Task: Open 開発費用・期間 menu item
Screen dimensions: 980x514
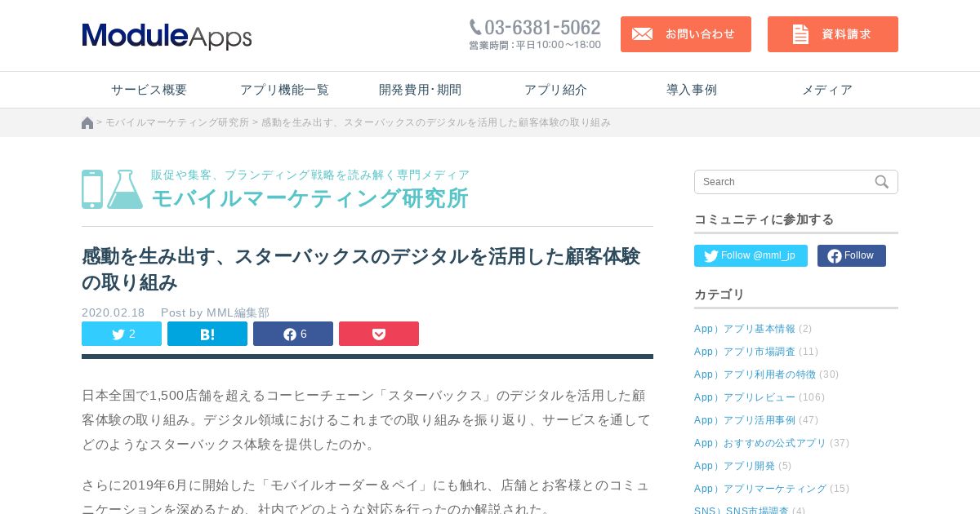Action: (x=420, y=90)
